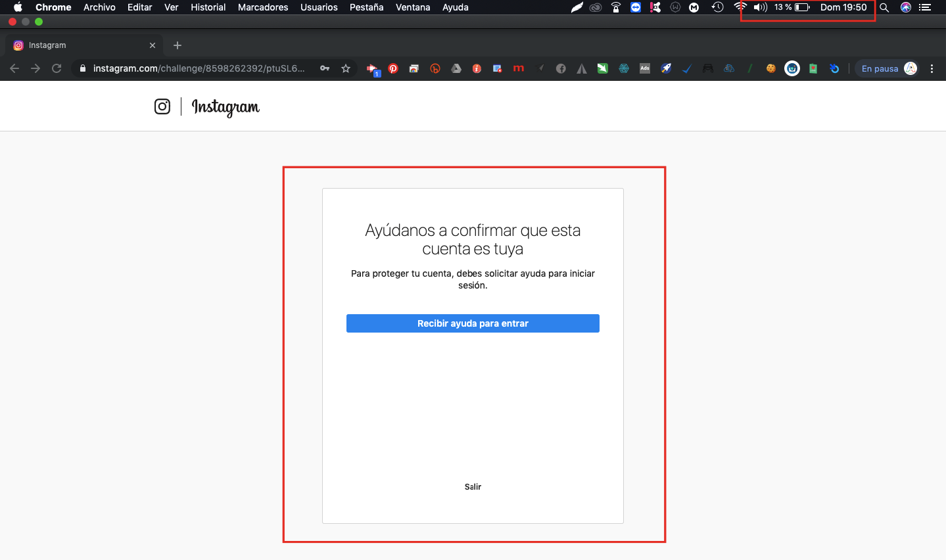Select the Instagram browser tab
This screenshot has width=946, height=560.
[84, 45]
